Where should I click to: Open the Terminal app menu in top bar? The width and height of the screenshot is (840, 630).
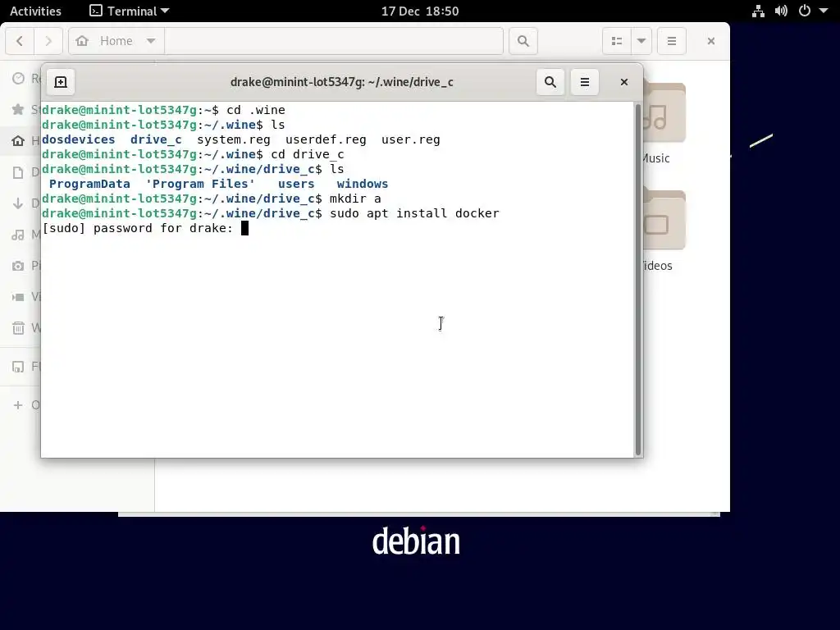point(129,11)
